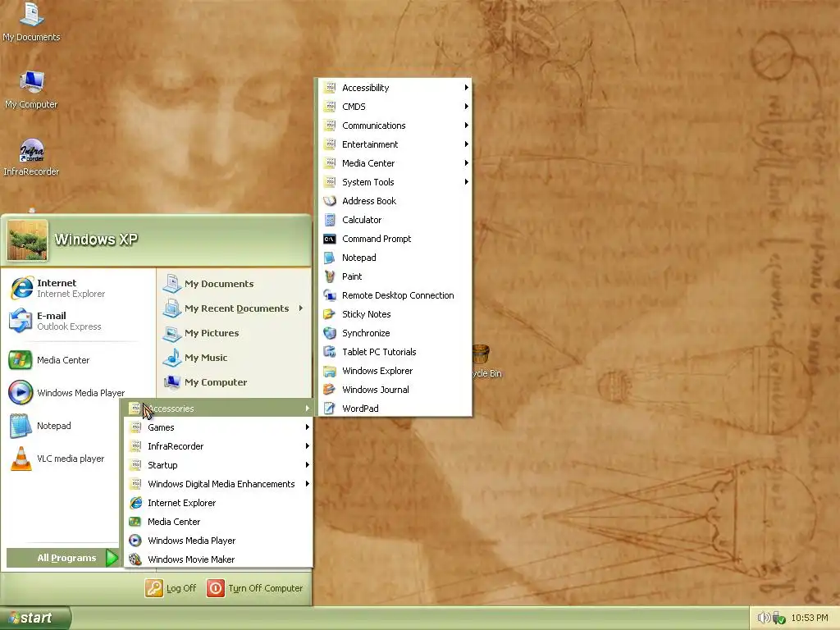Expand Media Center folder in Accessories menu
The height and width of the screenshot is (630, 840).
[395, 163]
